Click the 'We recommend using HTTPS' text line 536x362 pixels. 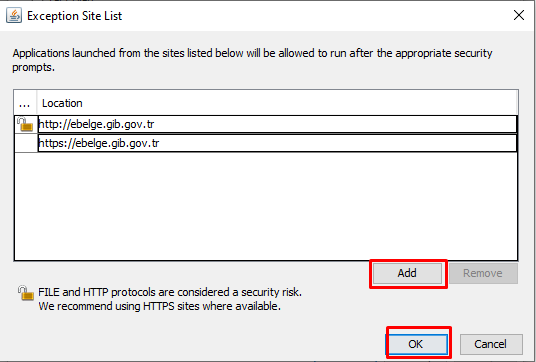(159, 306)
